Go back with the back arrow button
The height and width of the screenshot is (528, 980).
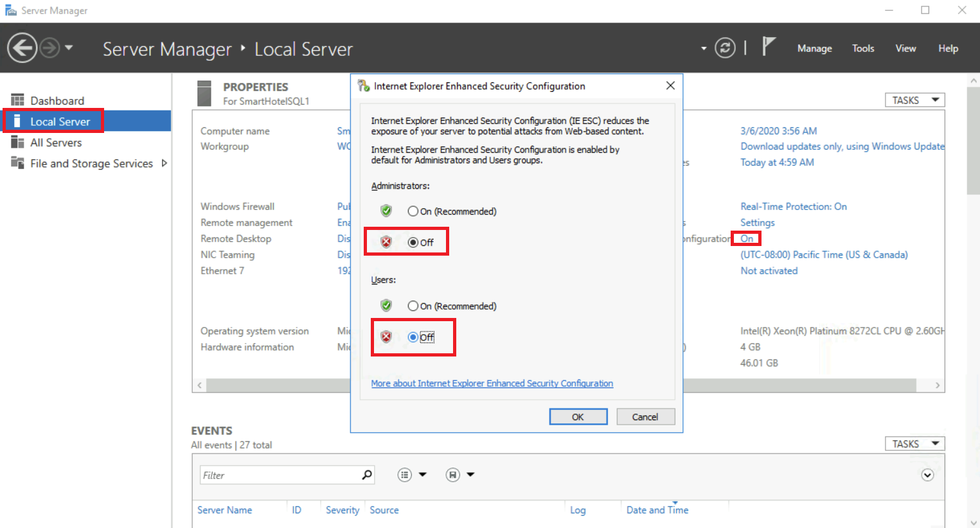point(22,48)
